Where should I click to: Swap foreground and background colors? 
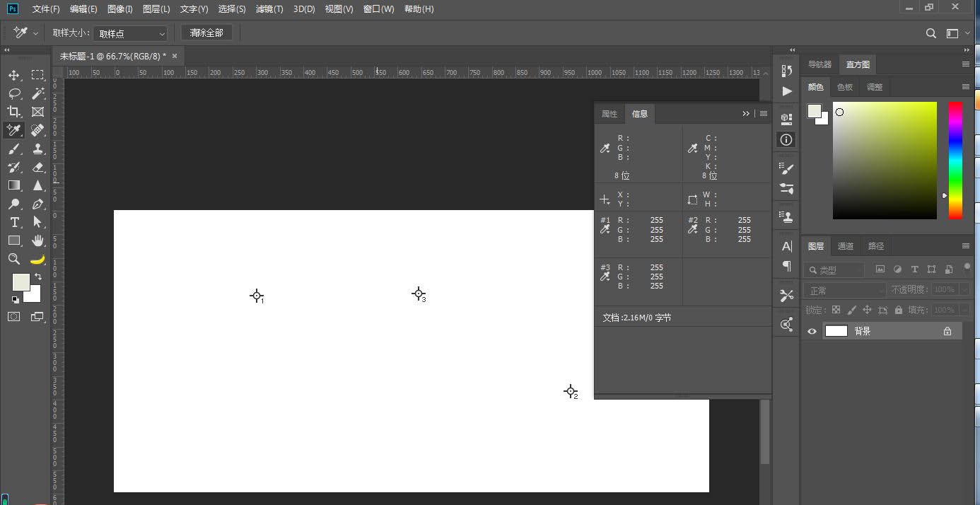coord(38,277)
